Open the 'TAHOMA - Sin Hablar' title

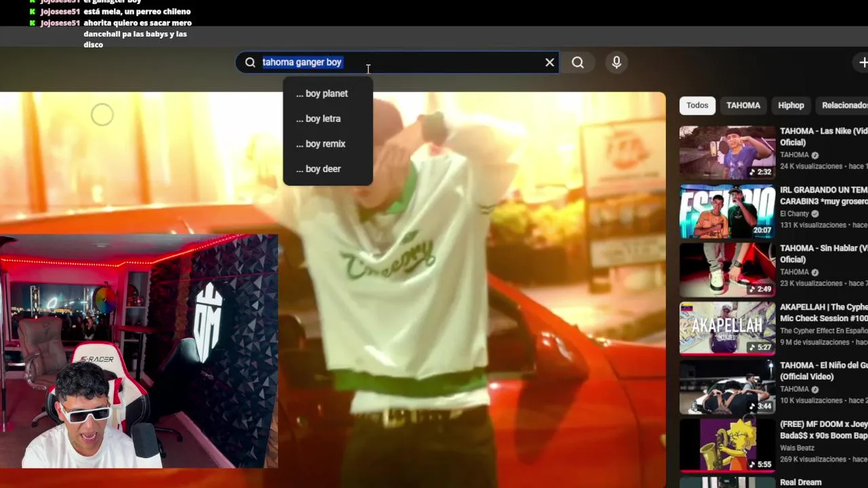[823, 253]
